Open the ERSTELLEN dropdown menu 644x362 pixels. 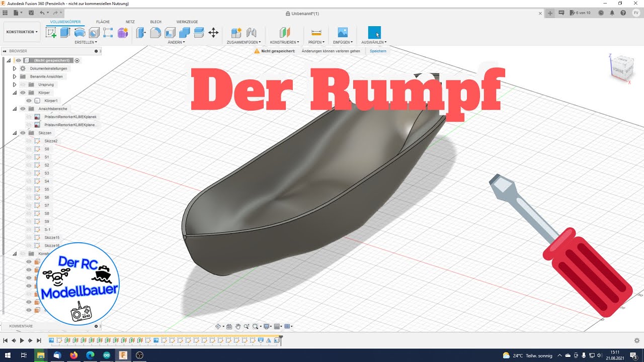86,42
